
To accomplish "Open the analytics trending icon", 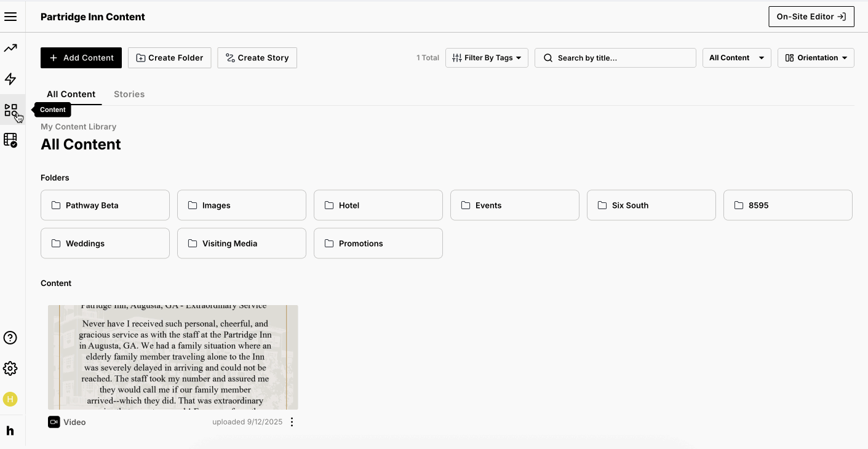I will (x=10, y=47).
